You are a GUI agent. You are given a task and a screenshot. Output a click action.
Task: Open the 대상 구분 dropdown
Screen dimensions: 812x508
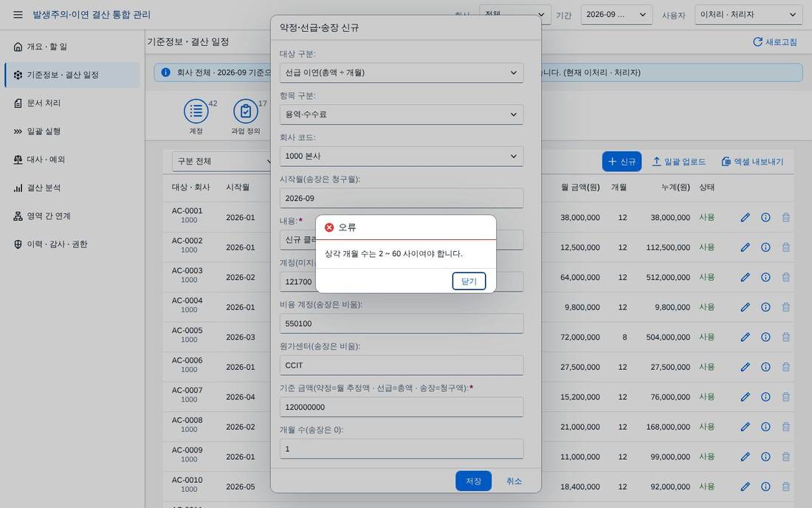(x=402, y=72)
